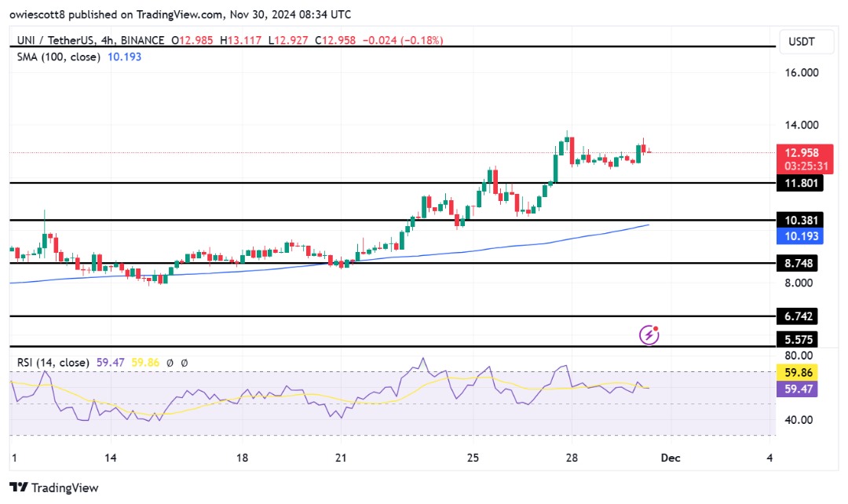Click the 10.381 horizontal line price label
Viewport: 848px width, 504px height.
click(800, 220)
